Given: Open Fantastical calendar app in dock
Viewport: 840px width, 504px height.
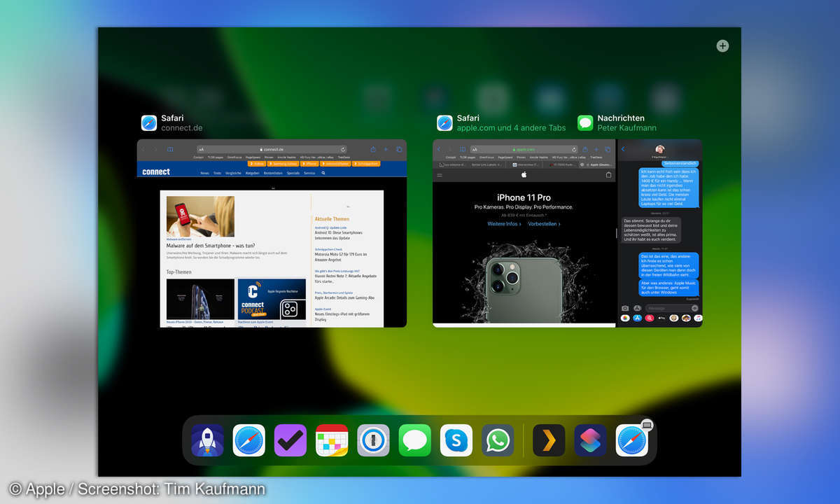Looking at the screenshot, I should coord(332,440).
